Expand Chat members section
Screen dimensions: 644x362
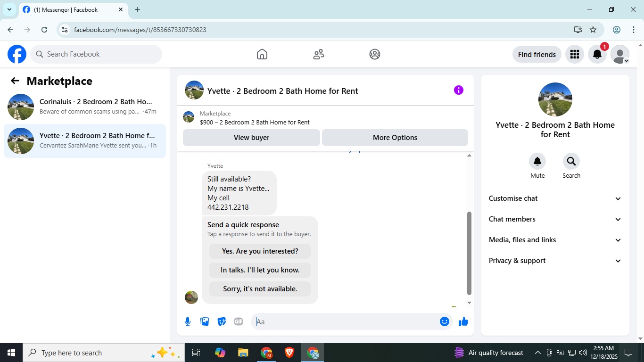click(555, 219)
